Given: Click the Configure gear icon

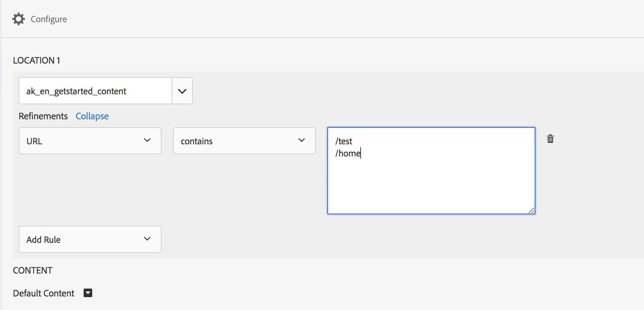Looking at the screenshot, I should pos(19,19).
